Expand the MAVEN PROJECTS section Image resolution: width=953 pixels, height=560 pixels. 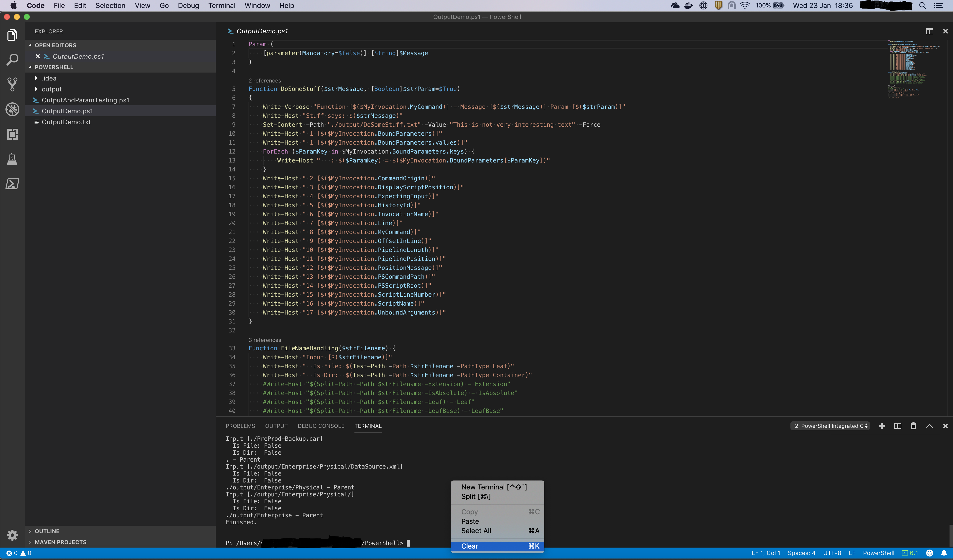point(60,542)
